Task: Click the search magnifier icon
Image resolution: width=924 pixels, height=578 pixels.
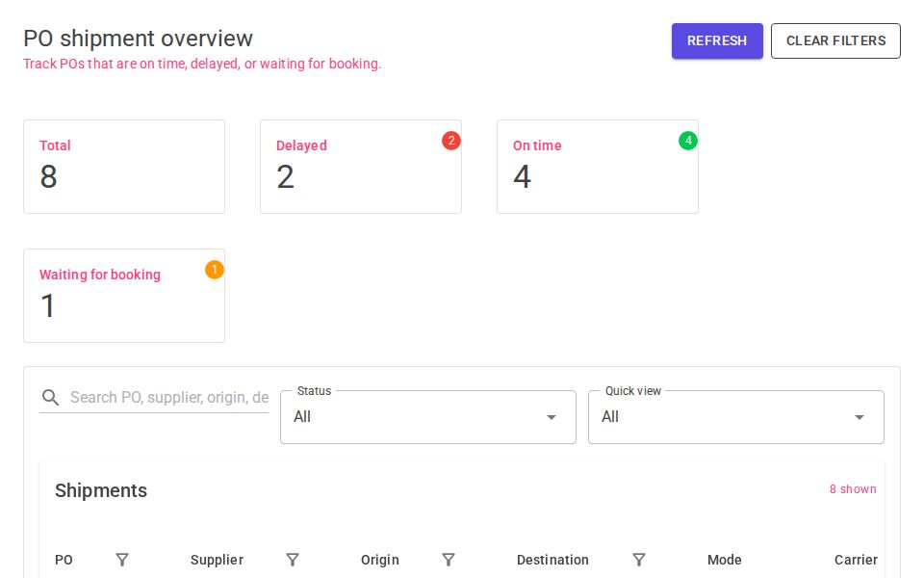Action: click(51, 397)
